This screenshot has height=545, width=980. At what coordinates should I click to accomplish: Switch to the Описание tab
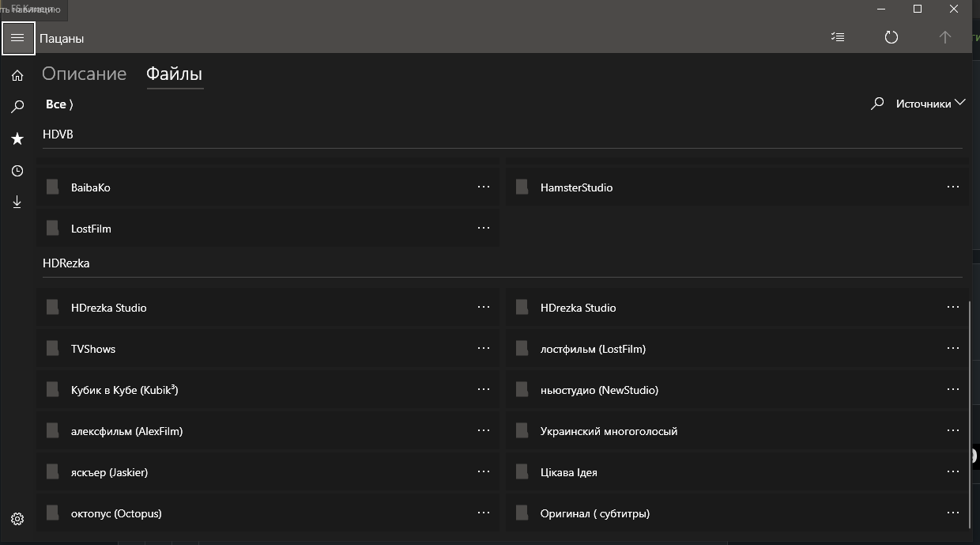[x=84, y=74]
